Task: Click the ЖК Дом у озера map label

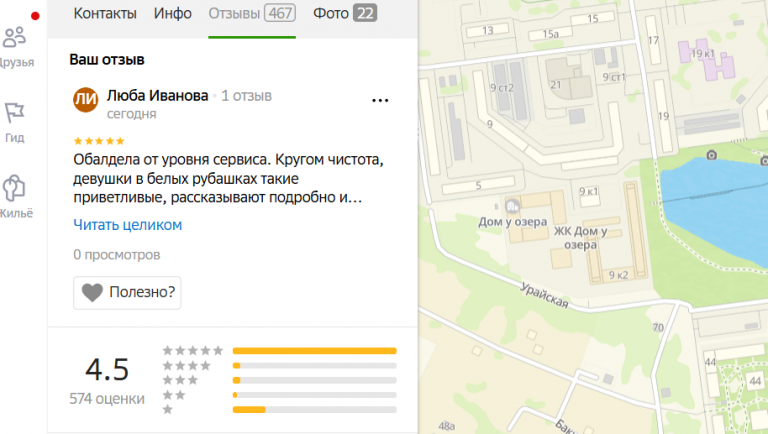Action: (580, 238)
